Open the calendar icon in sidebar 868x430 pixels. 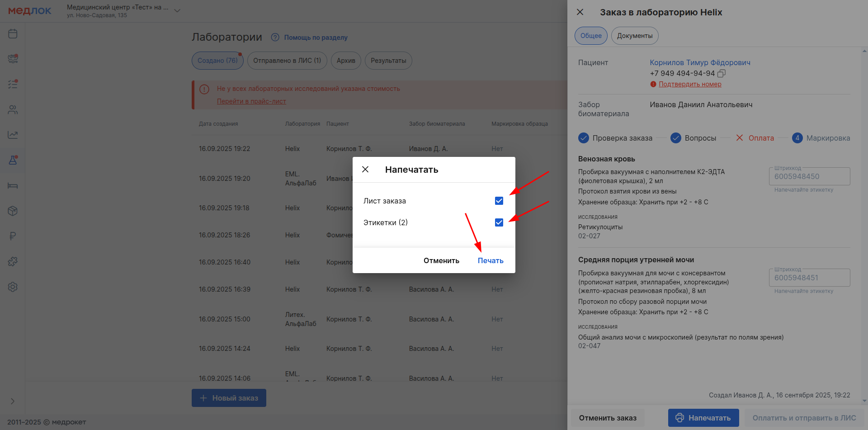pos(13,34)
